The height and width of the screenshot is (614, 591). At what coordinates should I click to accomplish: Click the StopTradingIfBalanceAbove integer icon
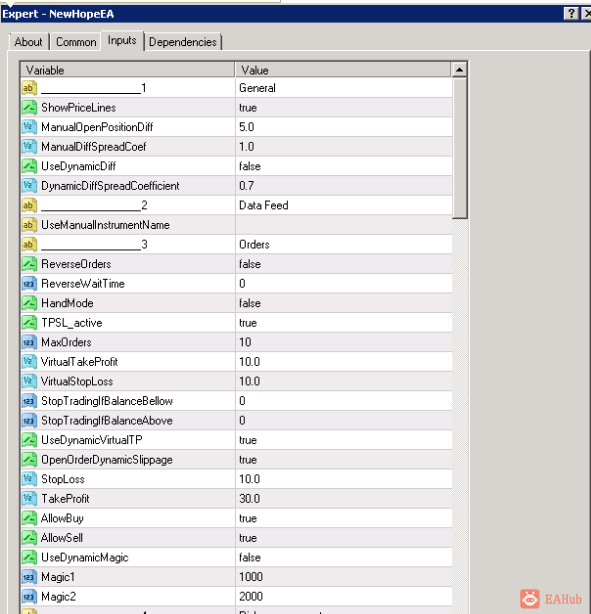click(29, 421)
